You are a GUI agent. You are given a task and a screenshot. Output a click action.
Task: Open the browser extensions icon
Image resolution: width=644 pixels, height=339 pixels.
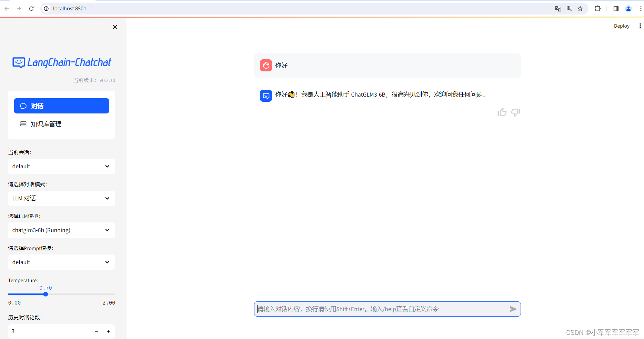(x=598, y=8)
